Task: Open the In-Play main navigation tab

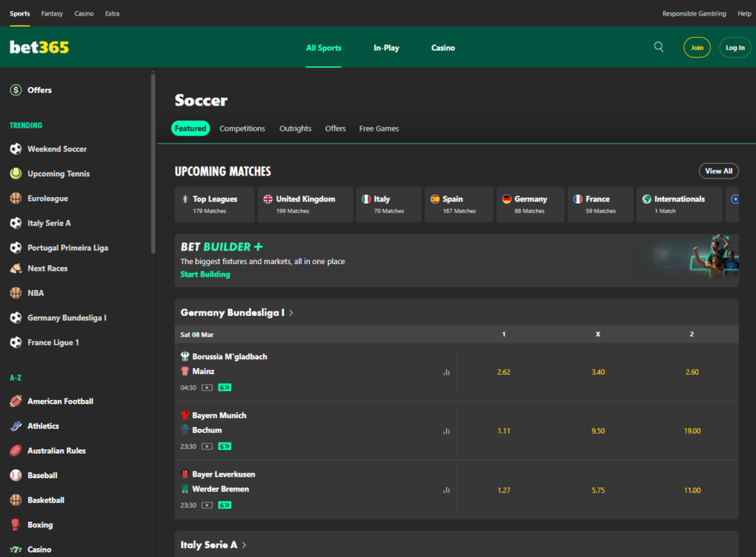Action: pos(386,48)
